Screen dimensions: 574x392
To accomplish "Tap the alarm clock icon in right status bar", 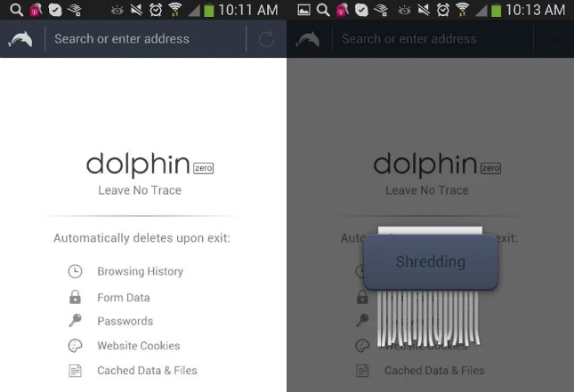I will (443, 10).
